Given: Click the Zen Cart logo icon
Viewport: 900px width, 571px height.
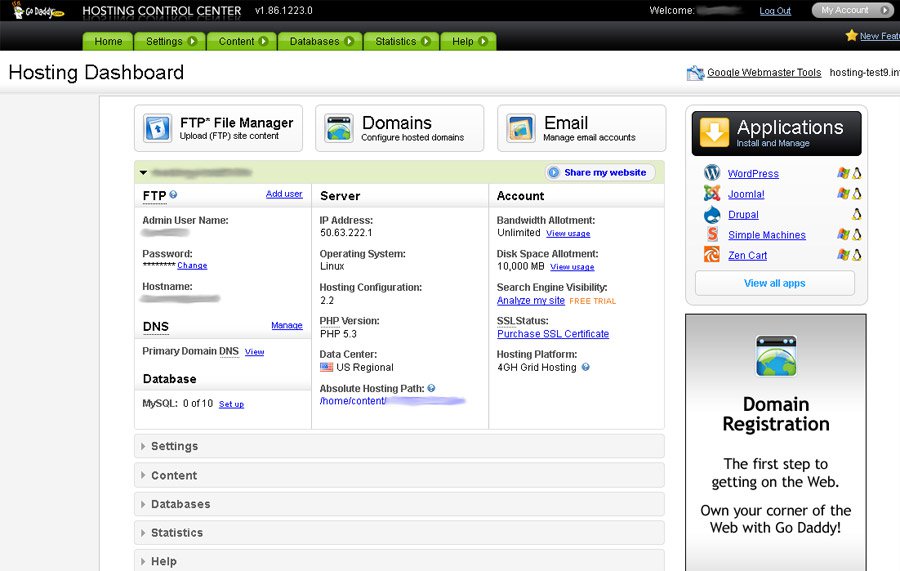Looking at the screenshot, I should pyautogui.click(x=712, y=254).
